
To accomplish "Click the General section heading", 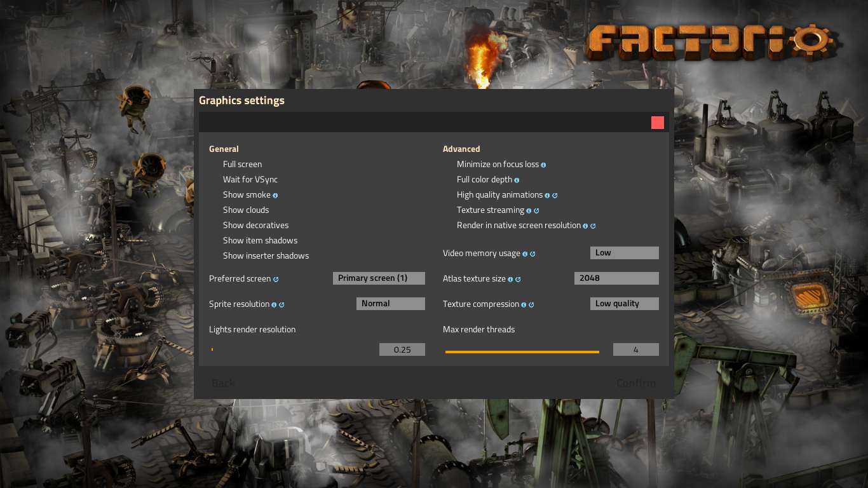I will coord(224,149).
